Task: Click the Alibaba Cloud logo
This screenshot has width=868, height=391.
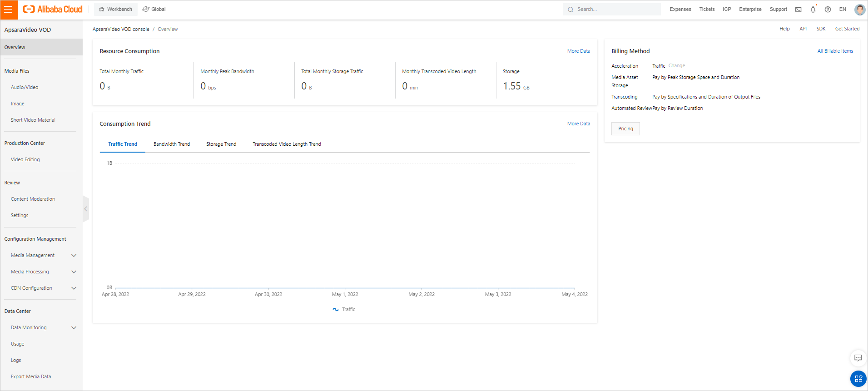Action: pyautogui.click(x=53, y=9)
